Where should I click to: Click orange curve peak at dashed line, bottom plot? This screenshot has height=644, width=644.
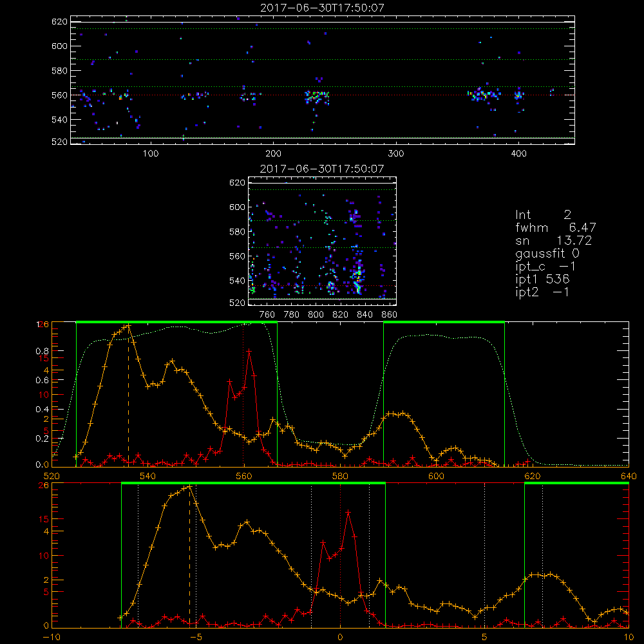[190, 487]
